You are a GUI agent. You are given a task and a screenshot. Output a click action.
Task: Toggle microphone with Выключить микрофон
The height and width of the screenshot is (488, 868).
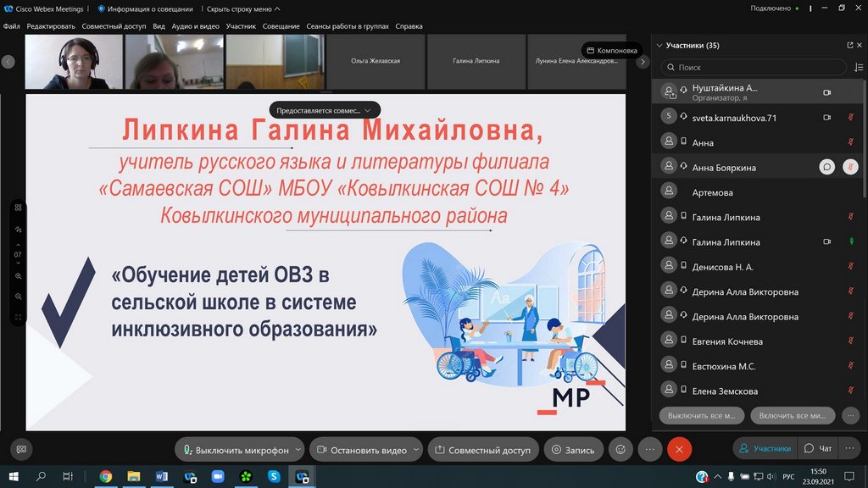pyautogui.click(x=236, y=450)
